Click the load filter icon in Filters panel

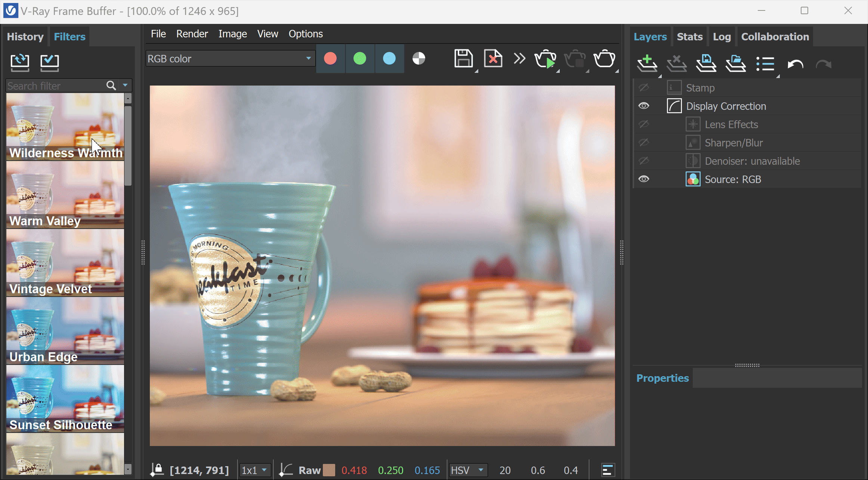[20, 62]
